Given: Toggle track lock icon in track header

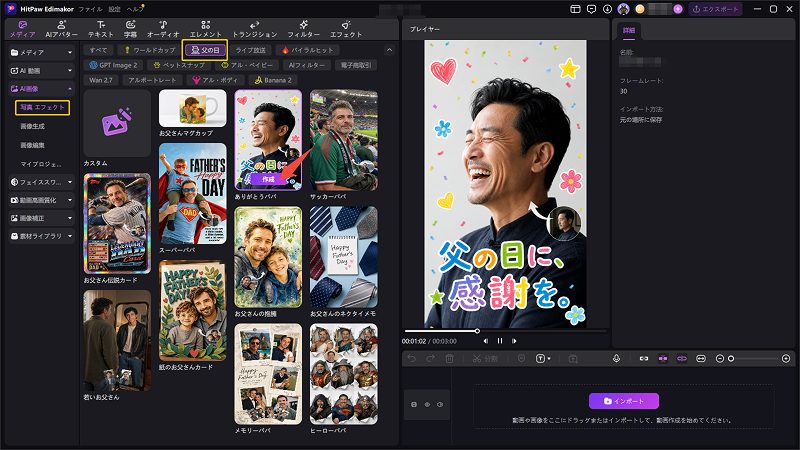Looking at the screenshot, I should tap(414, 405).
